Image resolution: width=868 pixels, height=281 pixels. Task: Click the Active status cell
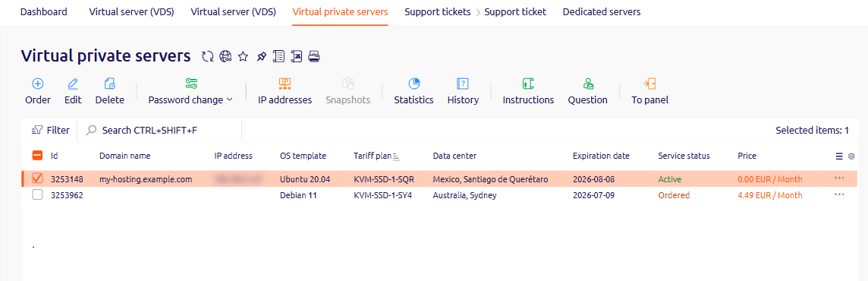click(669, 179)
